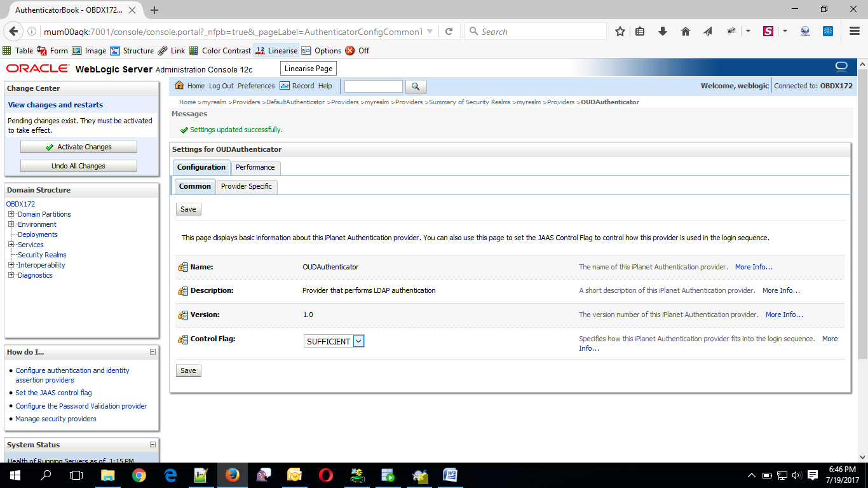The width and height of the screenshot is (868, 488).
Task: Click Activate Changes button
Action: tap(79, 147)
